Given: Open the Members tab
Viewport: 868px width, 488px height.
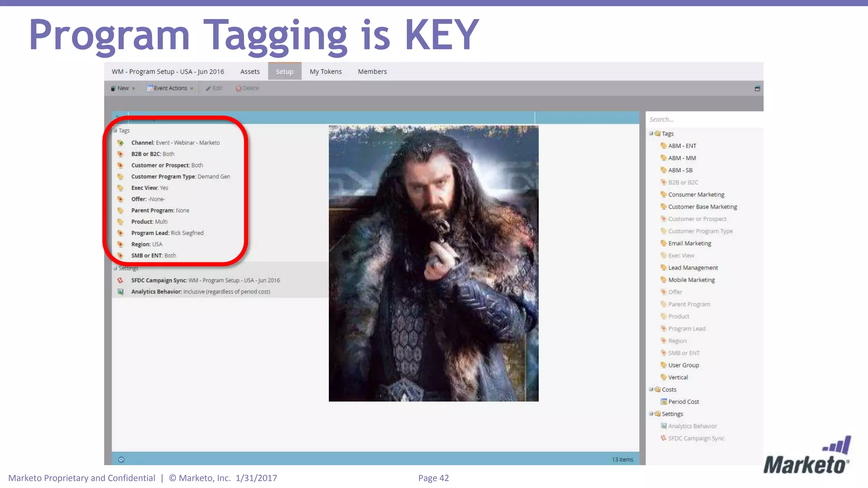Looking at the screenshot, I should point(372,72).
